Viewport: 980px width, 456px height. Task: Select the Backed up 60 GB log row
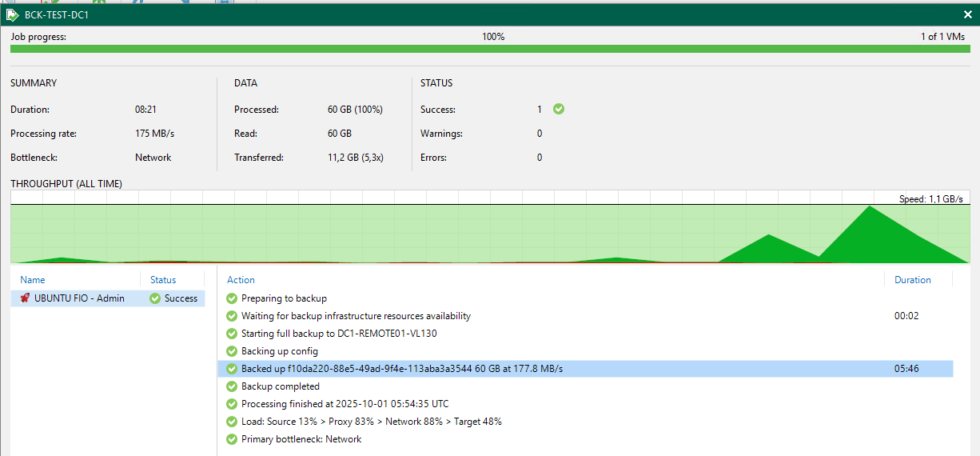pyautogui.click(x=402, y=369)
